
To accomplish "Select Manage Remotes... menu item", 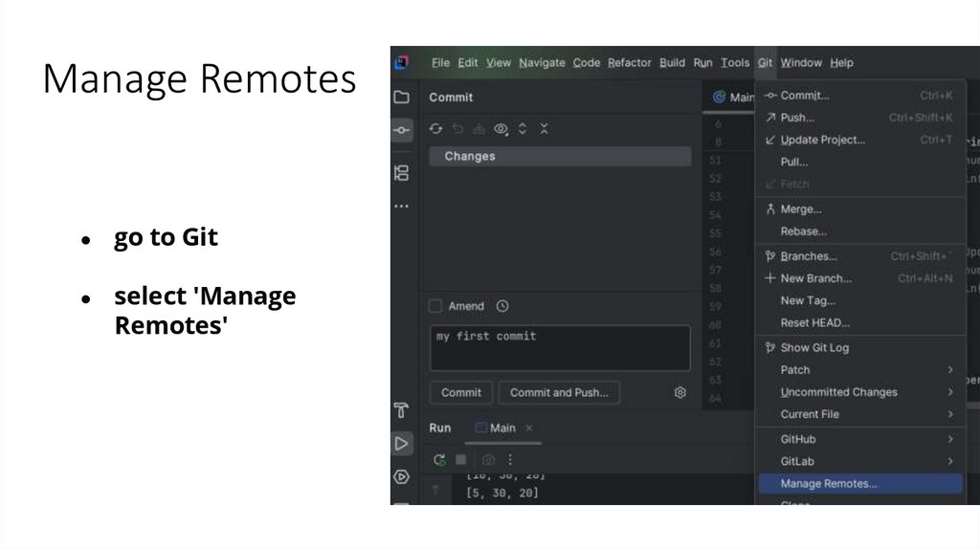I will [x=860, y=483].
